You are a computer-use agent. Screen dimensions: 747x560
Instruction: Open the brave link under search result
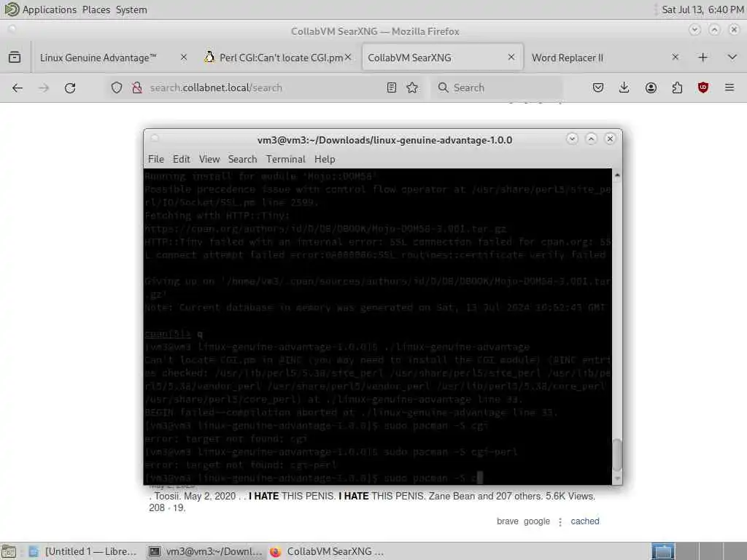pyautogui.click(x=508, y=521)
